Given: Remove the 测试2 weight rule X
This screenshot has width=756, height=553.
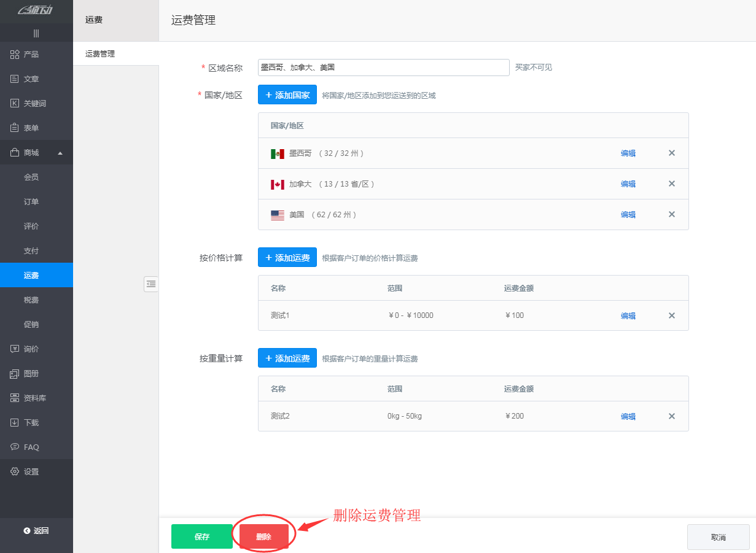Looking at the screenshot, I should (x=671, y=417).
